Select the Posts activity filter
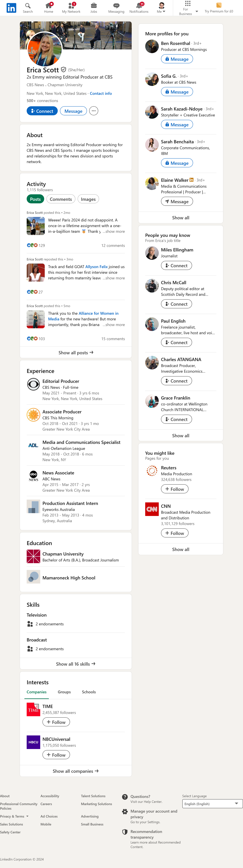The height and width of the screenshot is (868, 243). tap(35, 199)
